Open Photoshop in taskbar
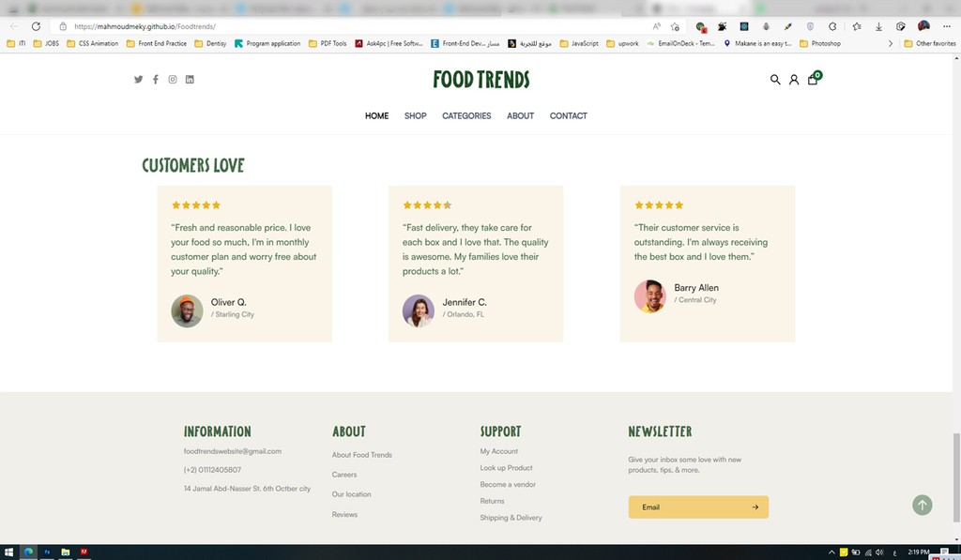This screenshot has height=560, width=961. (47, 552)
